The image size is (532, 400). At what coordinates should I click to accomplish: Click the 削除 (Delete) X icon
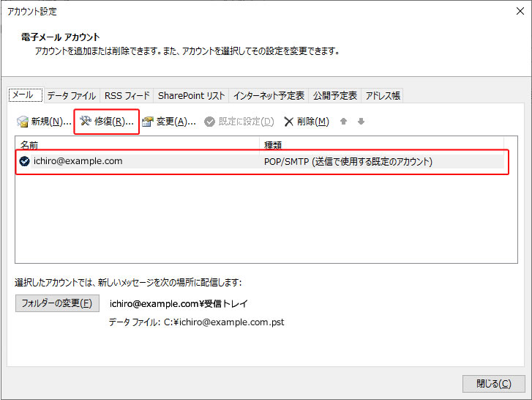289,122
